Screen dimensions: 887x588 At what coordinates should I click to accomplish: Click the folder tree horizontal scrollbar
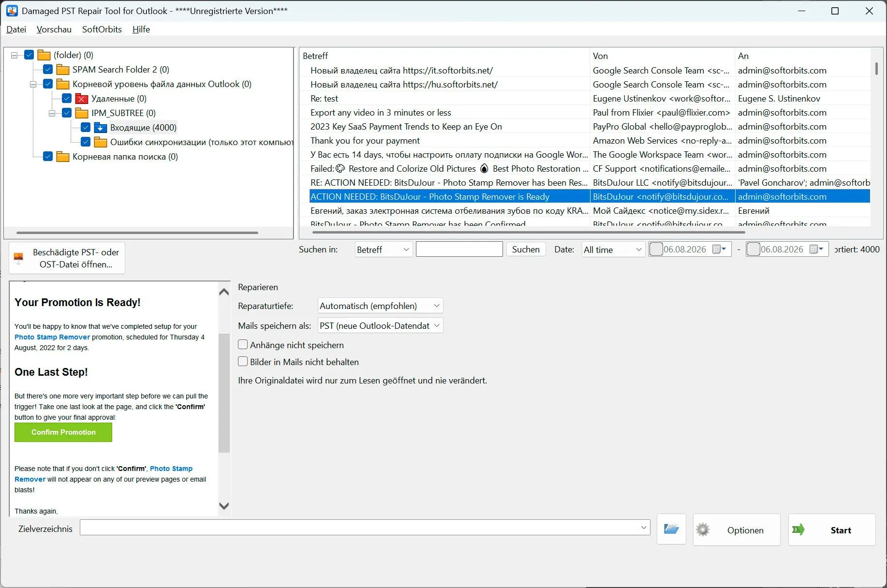[137, 233]
